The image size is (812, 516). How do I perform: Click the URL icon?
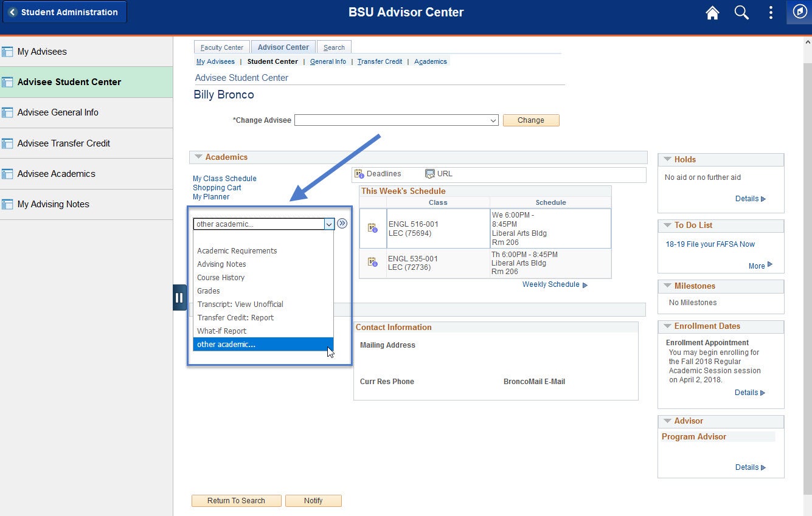430,174
